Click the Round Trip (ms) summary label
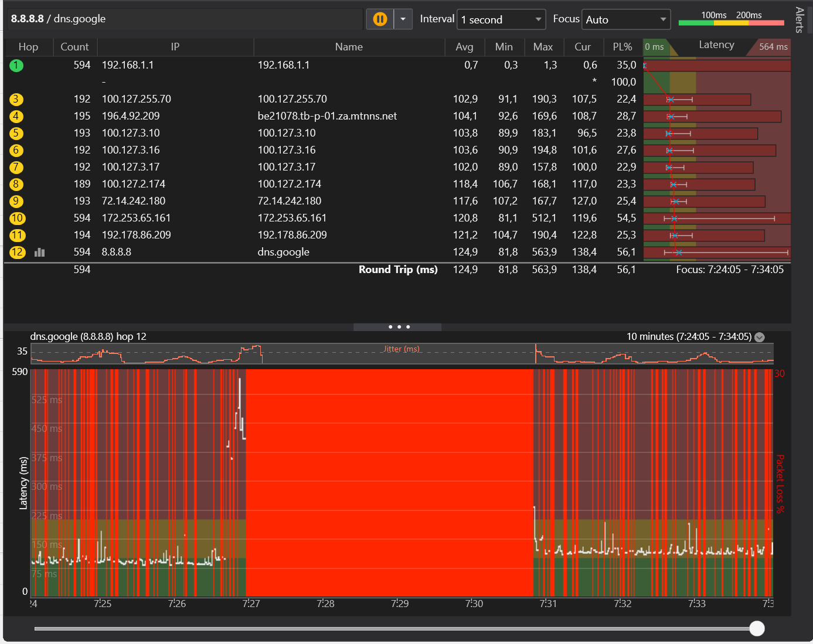Viewport: 813px width, 644px height. click(x=398, y=270)
